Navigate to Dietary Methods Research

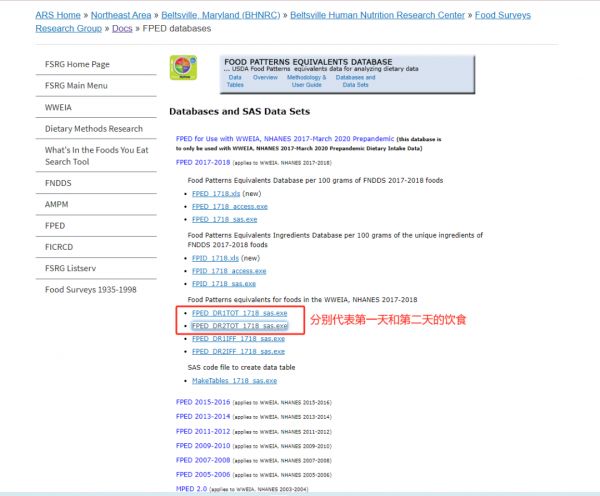(x=94, y=129)
